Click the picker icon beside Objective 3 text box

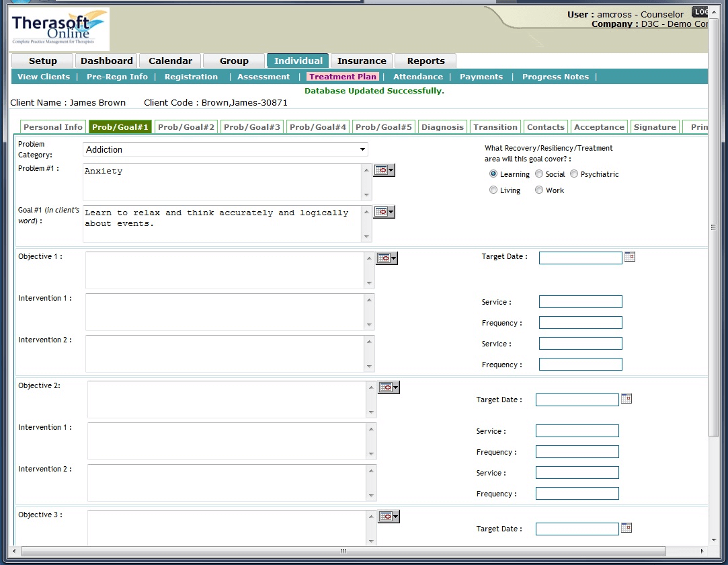pyautogui.click(x=385, y=516)
